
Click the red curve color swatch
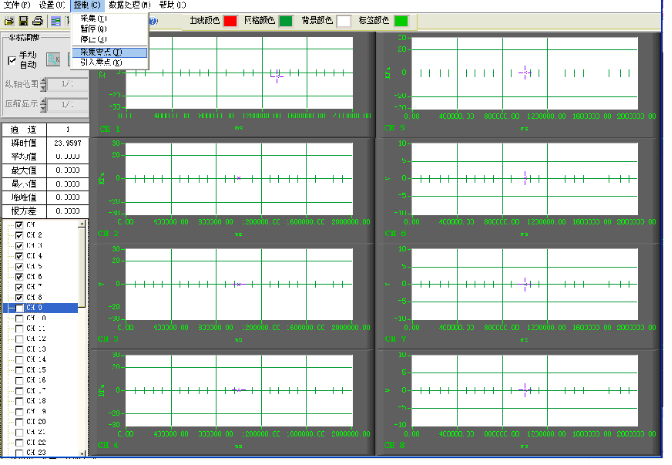[231, 21]
